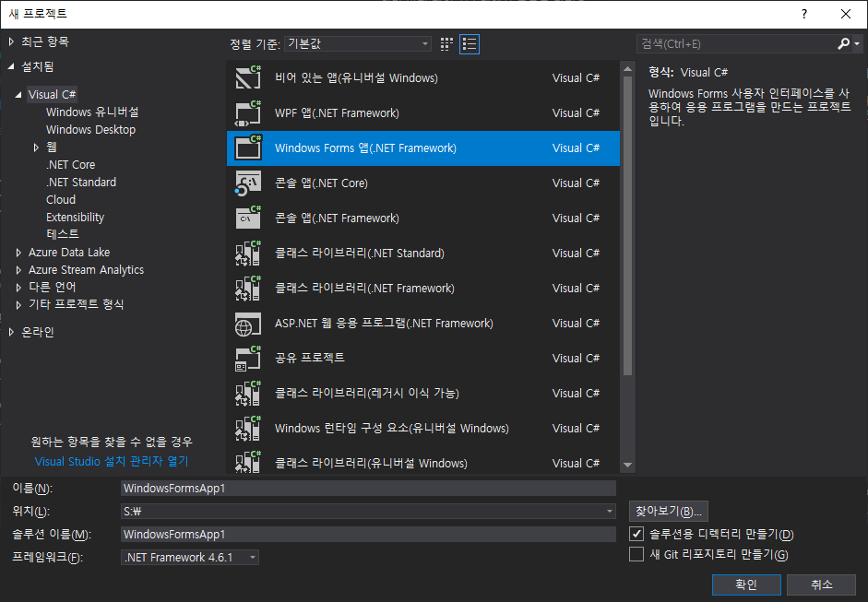The height and width of the screenshot is (602, 868).
Task: Open the 위치 path dropdown arrow
Action: (610, 512)
